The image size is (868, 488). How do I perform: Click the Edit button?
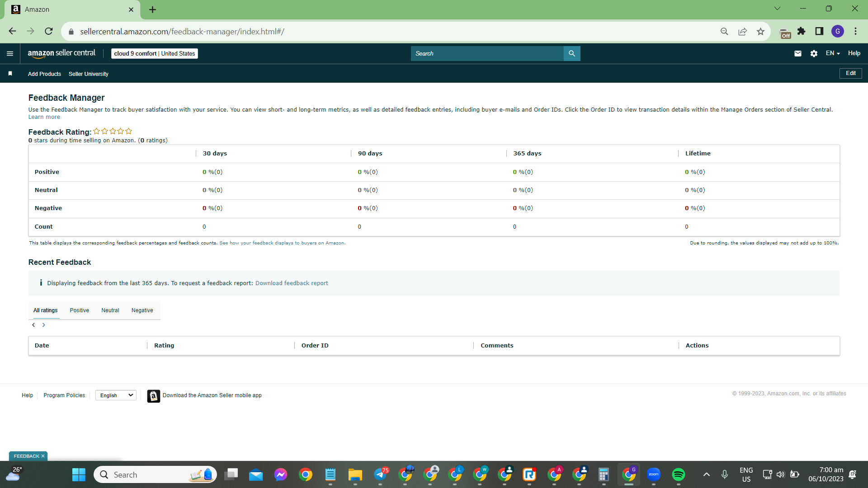(x=851, y=73)
